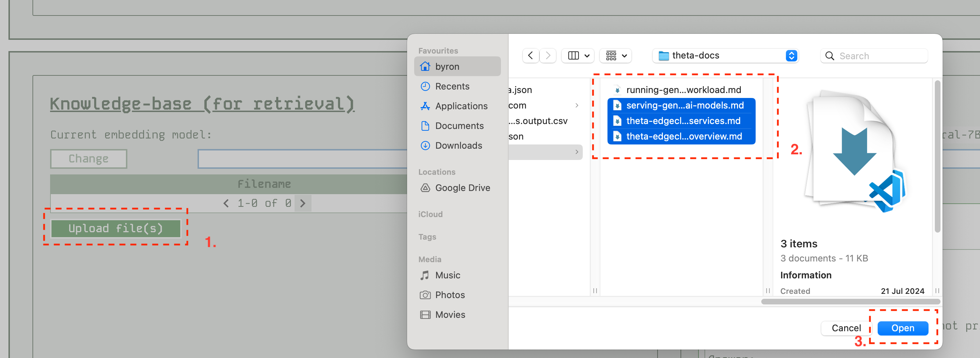Viewport: 980px width, 358px height.
Task: Navigate back using the back arrow
Action: 531,55
